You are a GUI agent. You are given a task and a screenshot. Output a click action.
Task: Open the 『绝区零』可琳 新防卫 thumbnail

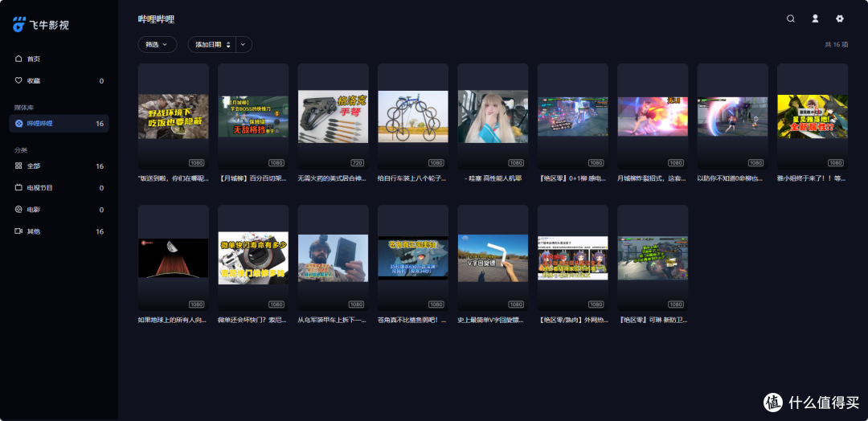pyautogui.click(x=653, y=258)
